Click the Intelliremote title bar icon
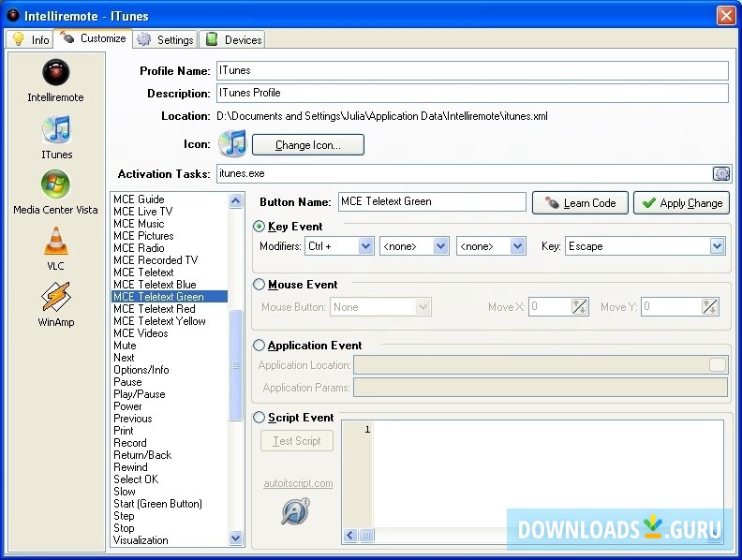The width and height of the screenshot is (742, 560). pyautogui.click(x=13, y=16)
